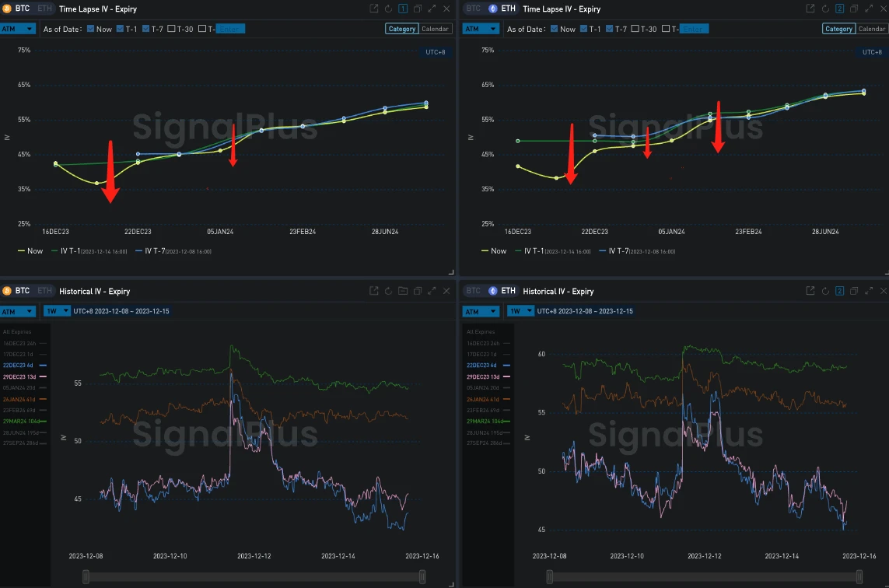Enable the T-30 checkbox in ETH Time Lapse
The height and width of the screenshot is (588, 889).
point(635,29)
